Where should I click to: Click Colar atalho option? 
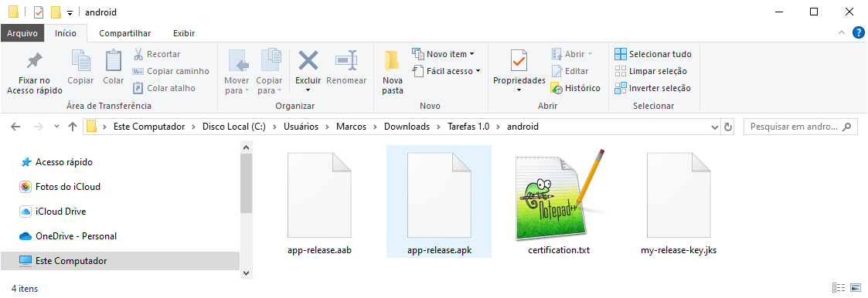click(164, 88)
